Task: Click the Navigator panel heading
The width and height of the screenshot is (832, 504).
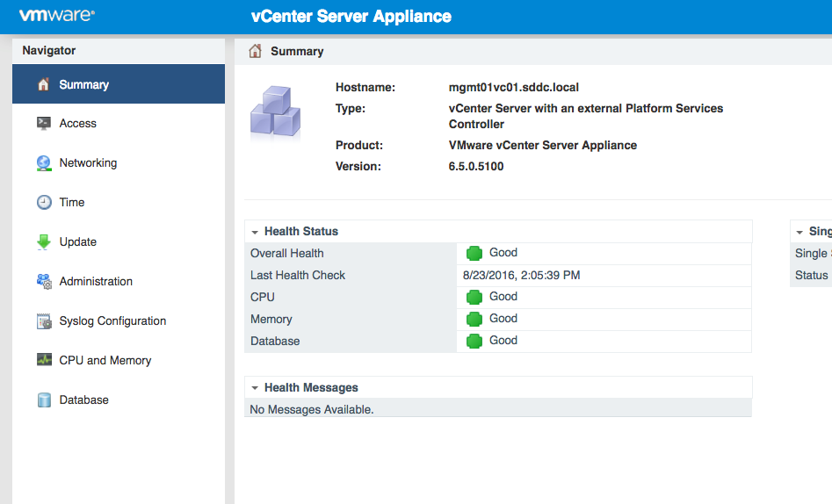Action: [x=49, y=50]
